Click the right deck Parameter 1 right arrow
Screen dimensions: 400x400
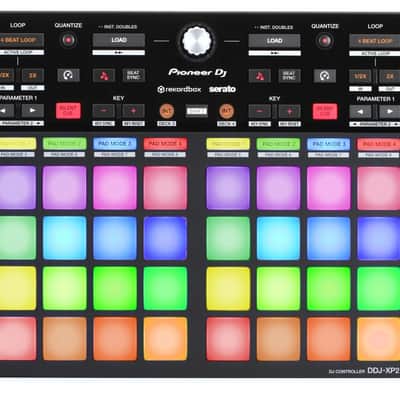(x=390, y=112)
